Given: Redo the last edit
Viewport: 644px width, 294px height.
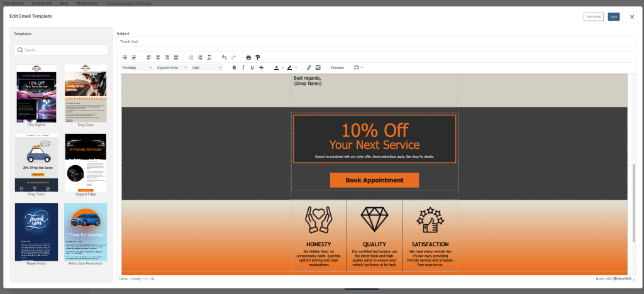Looking at the screenshot, I should tap(234, 57).
